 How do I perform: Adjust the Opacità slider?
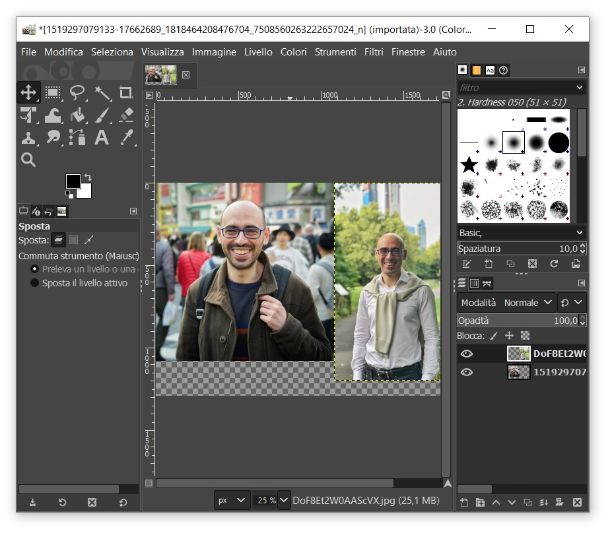pos(518,321)
